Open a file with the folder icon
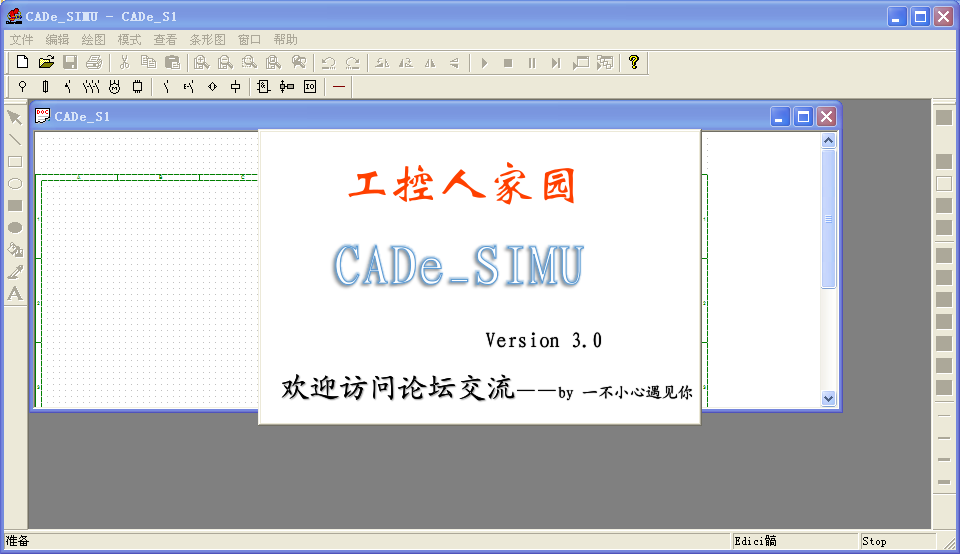960x554 pixels. click(46, 63)
